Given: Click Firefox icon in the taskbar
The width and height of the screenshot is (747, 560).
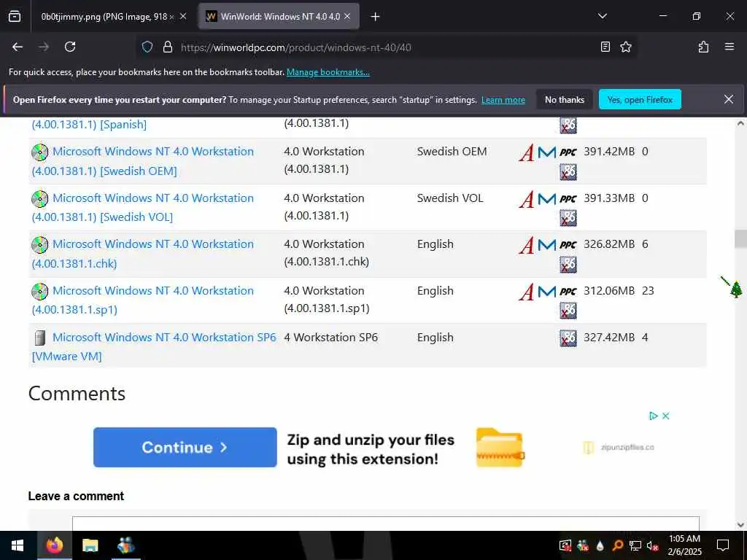Looking at the screenshot, I should coord(54,545).
